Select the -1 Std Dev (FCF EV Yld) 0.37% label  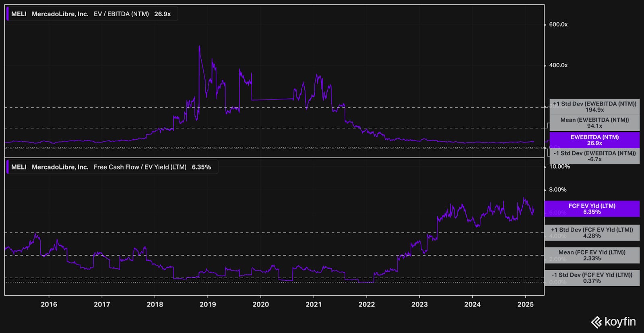pyautogui.click(x=592, y=278)
